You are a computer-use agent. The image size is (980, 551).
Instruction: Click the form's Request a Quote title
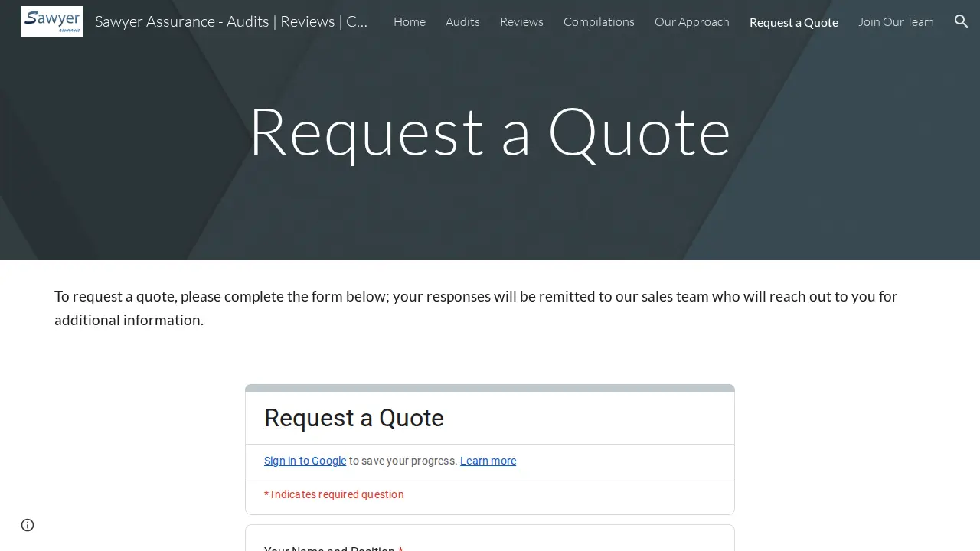[354, 418]
